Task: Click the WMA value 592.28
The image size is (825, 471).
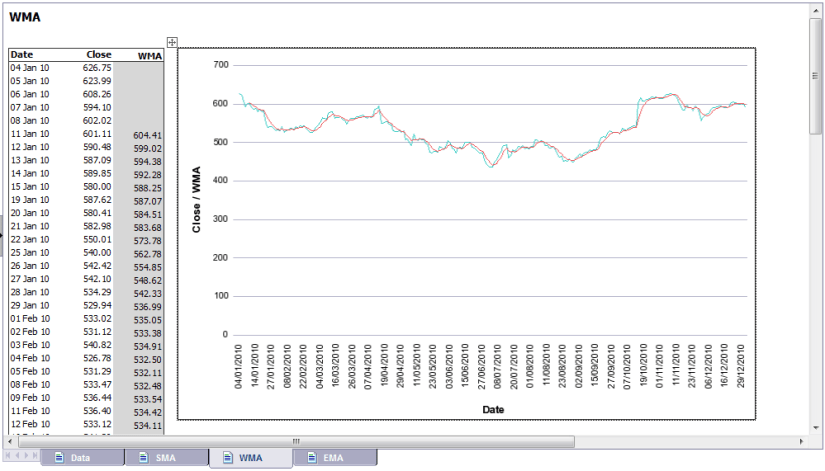Action: tap(147, 175)
